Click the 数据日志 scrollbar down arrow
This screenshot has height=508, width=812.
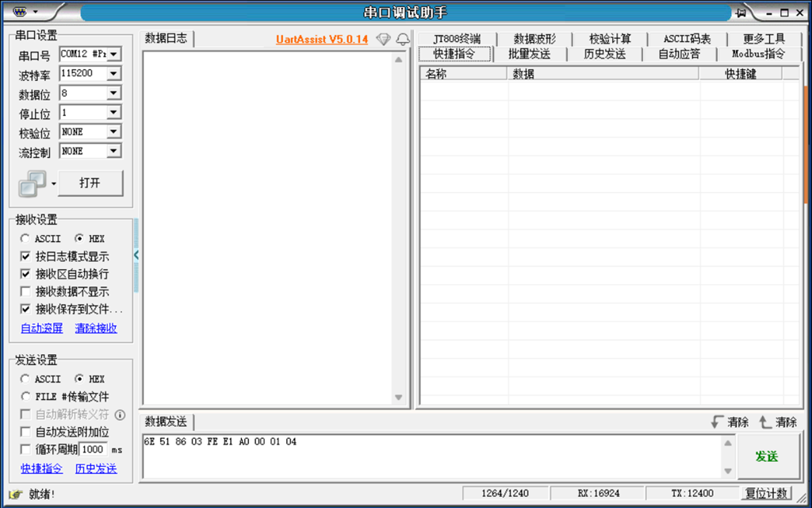pos(399,398)
